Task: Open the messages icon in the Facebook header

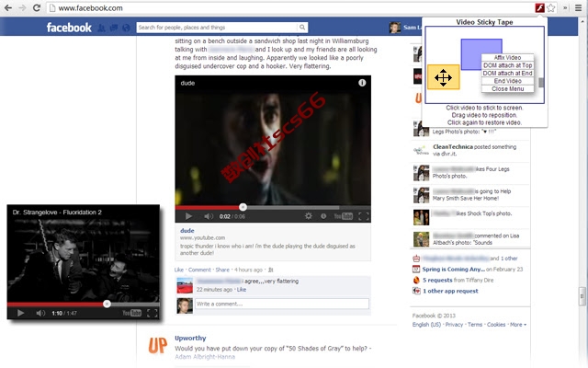Action: click(x=114, y=28)
